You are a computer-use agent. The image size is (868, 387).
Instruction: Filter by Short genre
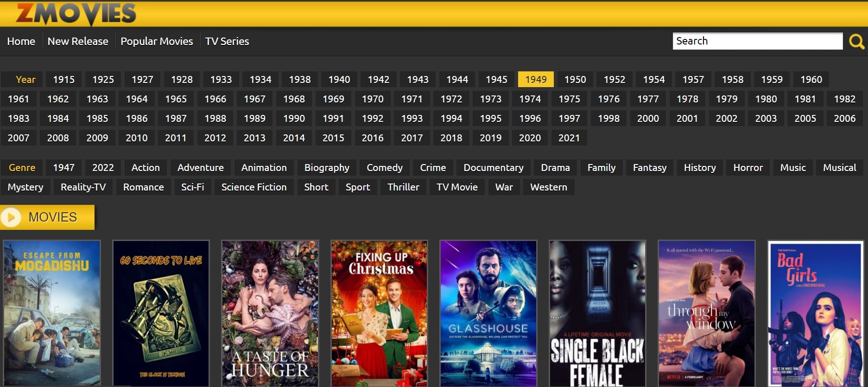[316, 187]
